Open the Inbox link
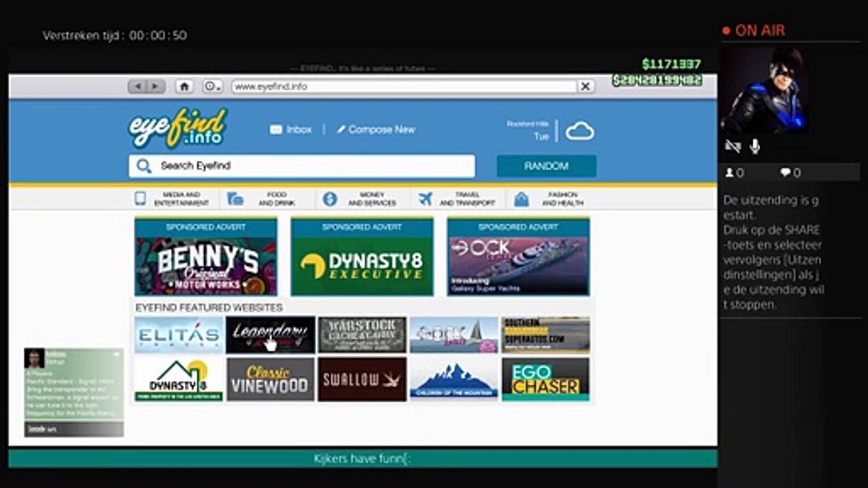 (x=298, y=129)
